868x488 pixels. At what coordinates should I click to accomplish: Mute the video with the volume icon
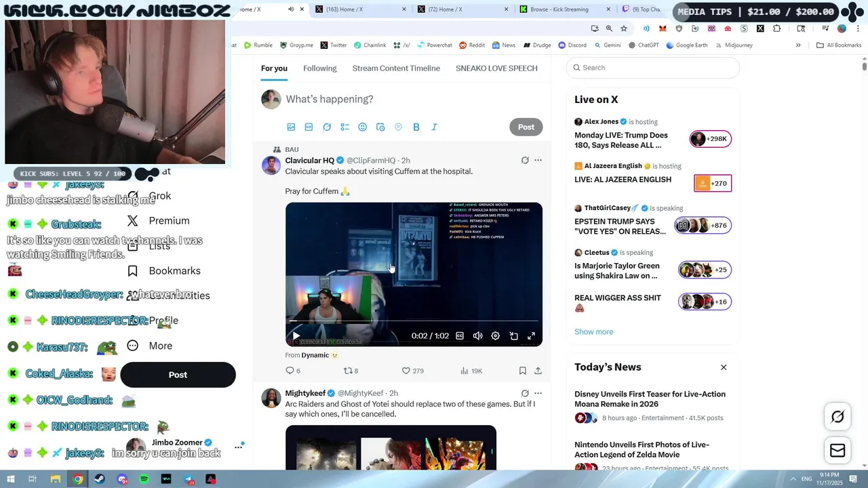(477, 335)
